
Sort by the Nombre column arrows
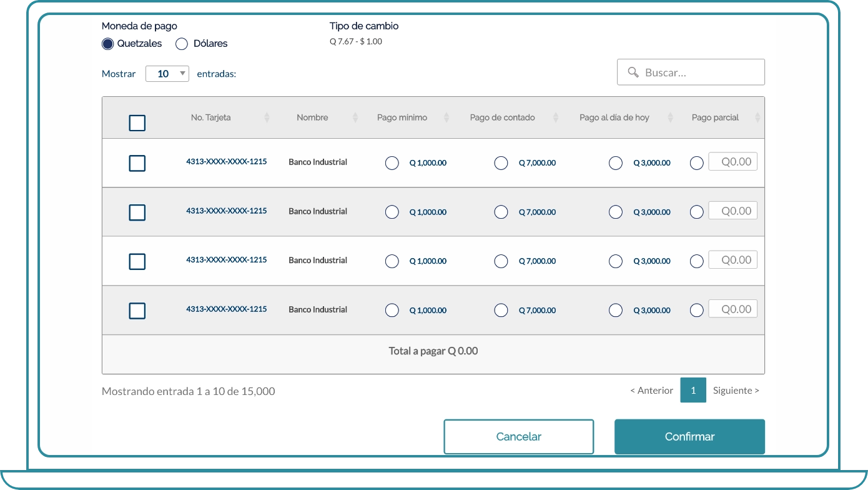click(x=355, y=117)
